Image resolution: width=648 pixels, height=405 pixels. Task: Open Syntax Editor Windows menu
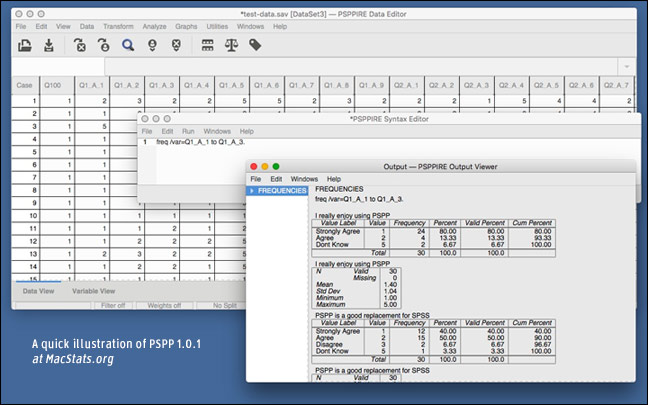tap(217, 131)
